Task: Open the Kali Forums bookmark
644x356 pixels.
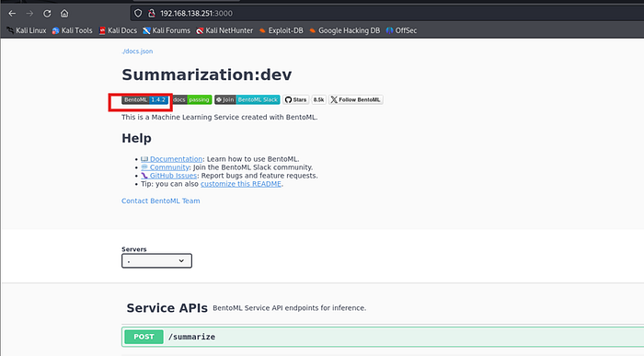Action: pyautogui.click(x=167, y=30)
